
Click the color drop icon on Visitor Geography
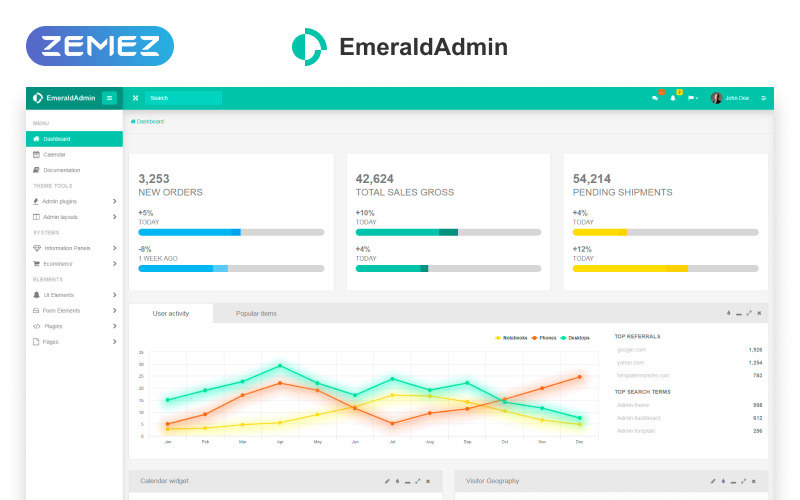(723, 481)
